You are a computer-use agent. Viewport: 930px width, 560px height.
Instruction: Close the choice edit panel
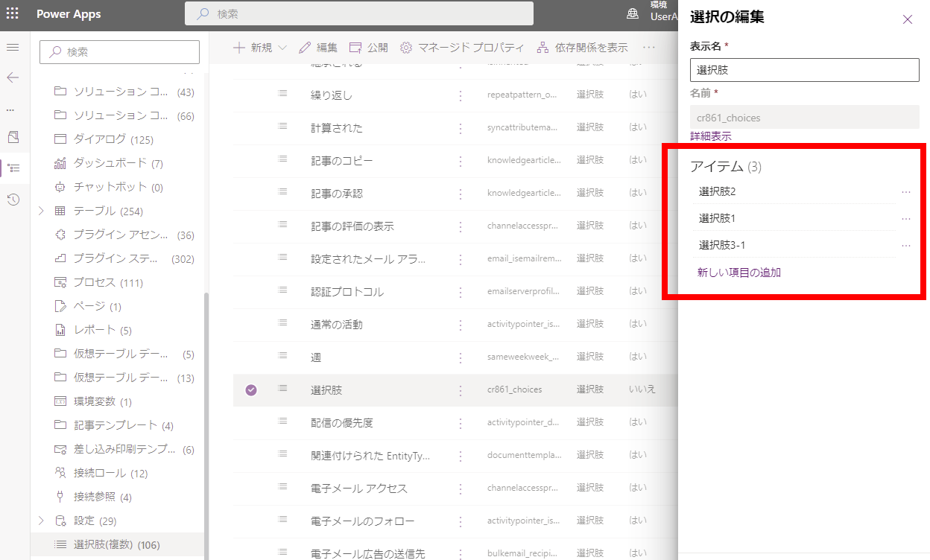click(x=907, y=19)
